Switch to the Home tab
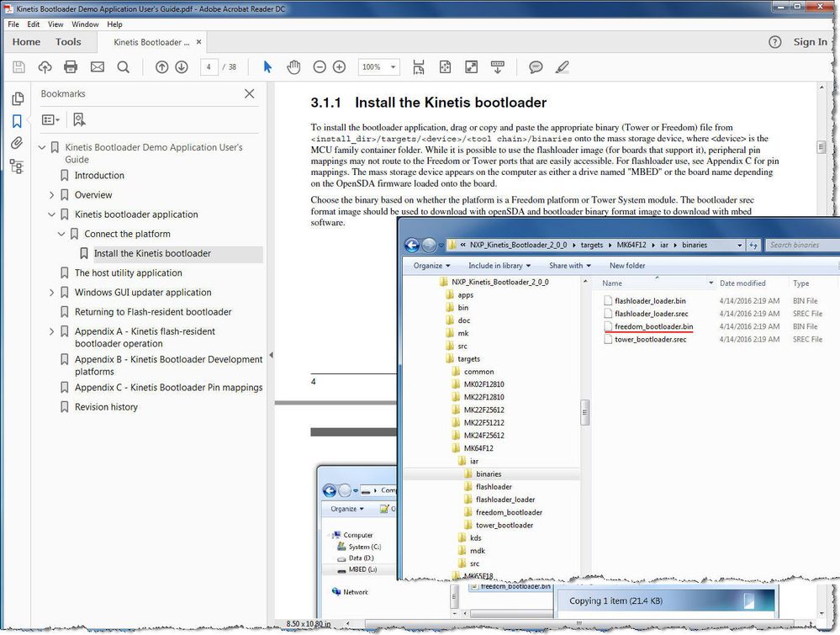The height and width of the screenshot is (635, 840). point(26,42)
